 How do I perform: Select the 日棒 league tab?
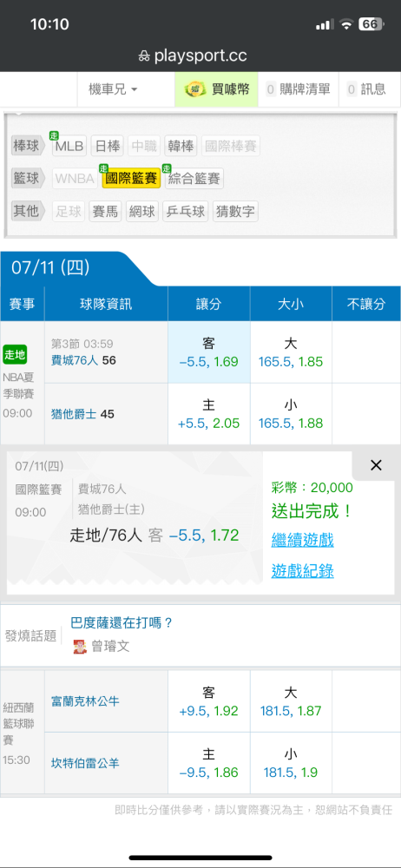108,146
